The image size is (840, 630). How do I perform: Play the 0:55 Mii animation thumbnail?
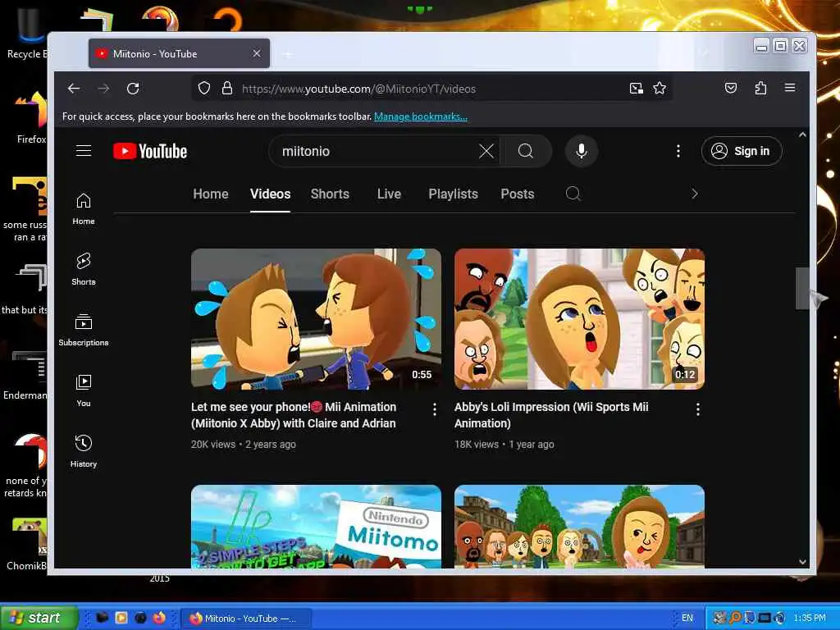click(x=316, y=319)
